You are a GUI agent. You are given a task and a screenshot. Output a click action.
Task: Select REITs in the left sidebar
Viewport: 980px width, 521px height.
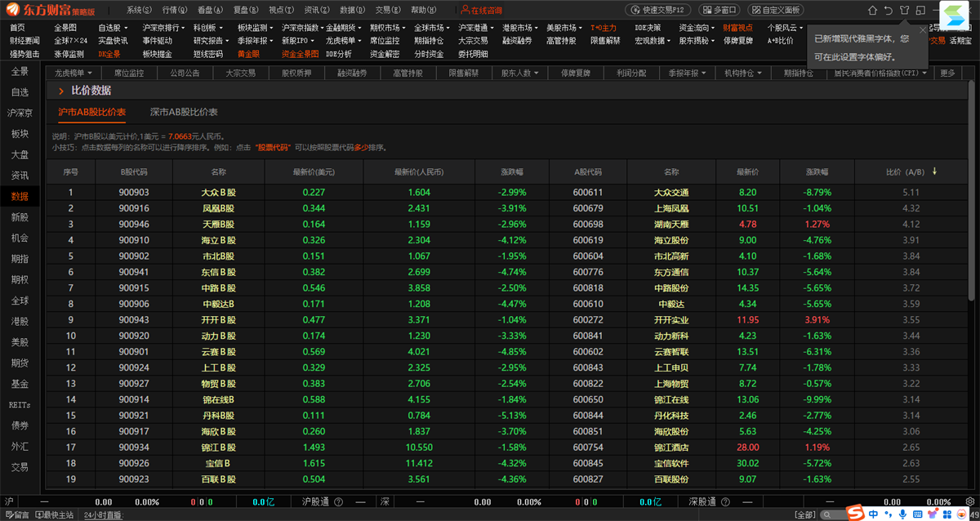click(x=20, y=405)
